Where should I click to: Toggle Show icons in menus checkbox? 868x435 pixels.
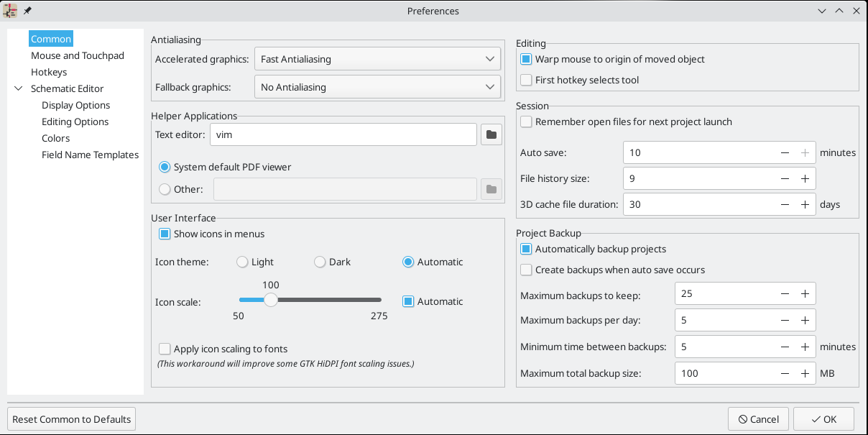coord(165,234)
